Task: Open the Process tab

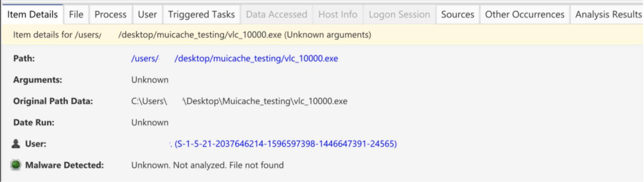Action: (x=110, y=14)
